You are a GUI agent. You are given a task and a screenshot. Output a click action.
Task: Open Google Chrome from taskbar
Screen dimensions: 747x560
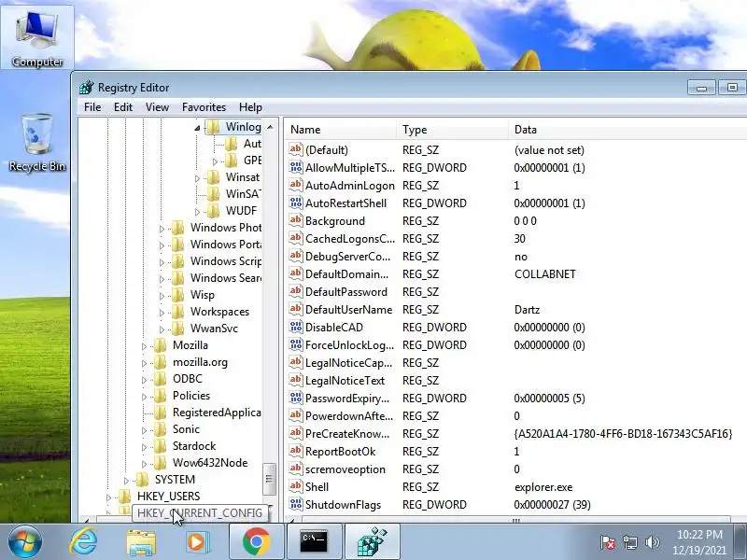(x=256, y=541)
